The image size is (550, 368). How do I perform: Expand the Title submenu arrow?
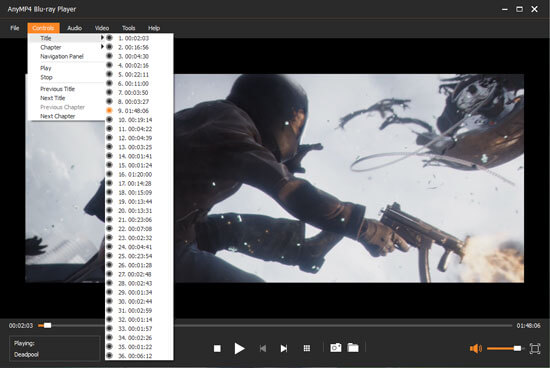(102, 38)
